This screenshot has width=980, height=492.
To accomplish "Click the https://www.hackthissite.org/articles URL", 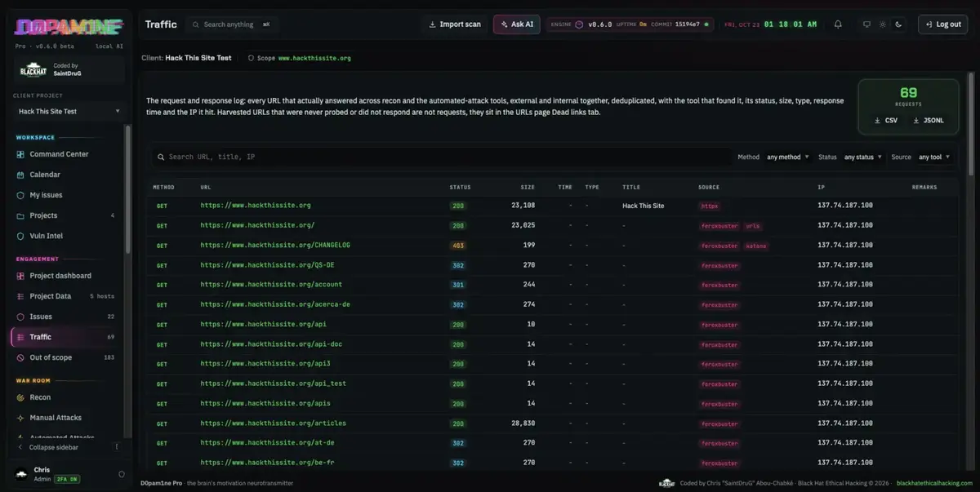I will 274,423.
